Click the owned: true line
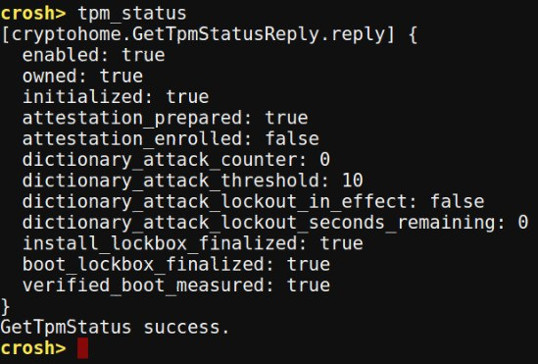The image size is (538, 364). [83, 76]
